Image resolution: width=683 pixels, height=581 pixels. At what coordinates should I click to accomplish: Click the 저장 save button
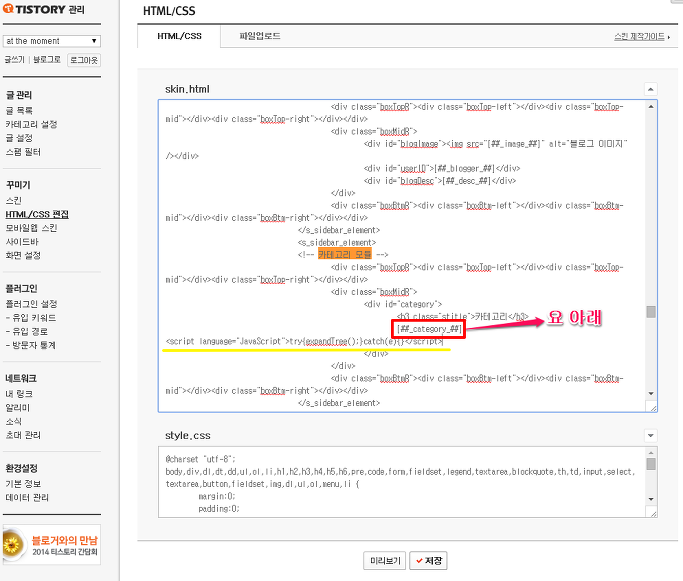click(428, 561)
